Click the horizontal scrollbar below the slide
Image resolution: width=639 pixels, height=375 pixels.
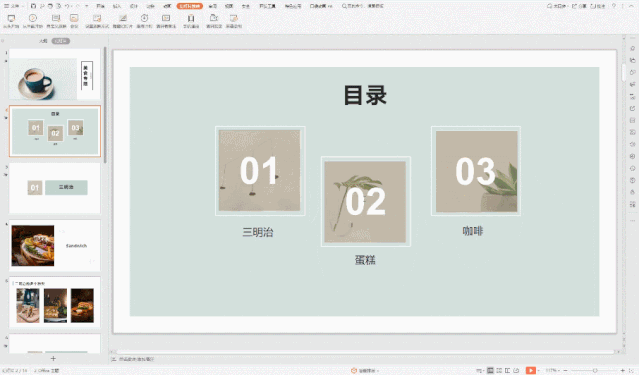click(365, 351)
